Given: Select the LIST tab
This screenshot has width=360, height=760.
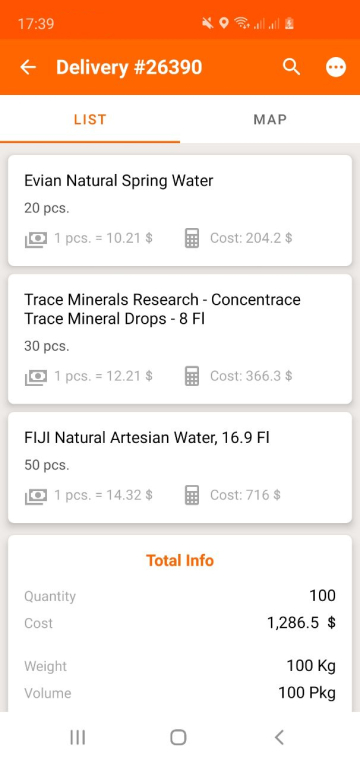Looking at the screenshot, I should [x=90, y=119].
